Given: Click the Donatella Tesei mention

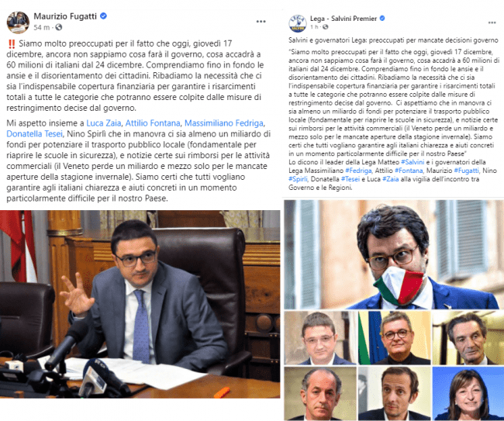Looking at the screenshot, I should 34,133.
